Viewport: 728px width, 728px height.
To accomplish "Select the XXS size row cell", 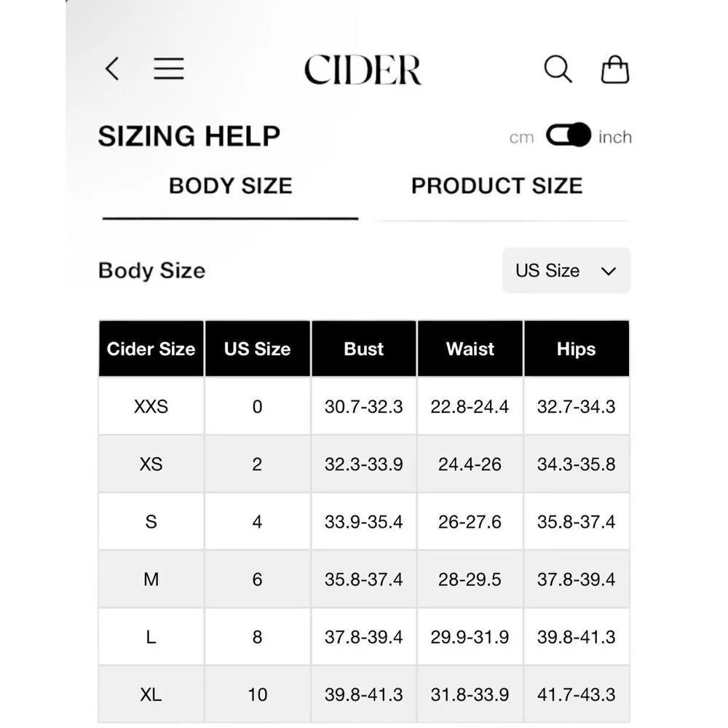I will pos(151,406).
